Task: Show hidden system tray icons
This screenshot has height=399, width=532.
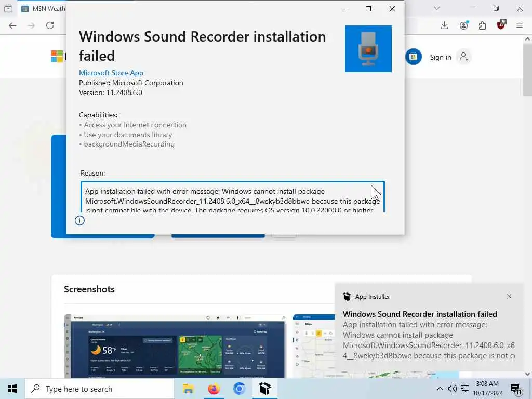Action: pyautogui.click(x=440, y=389)
